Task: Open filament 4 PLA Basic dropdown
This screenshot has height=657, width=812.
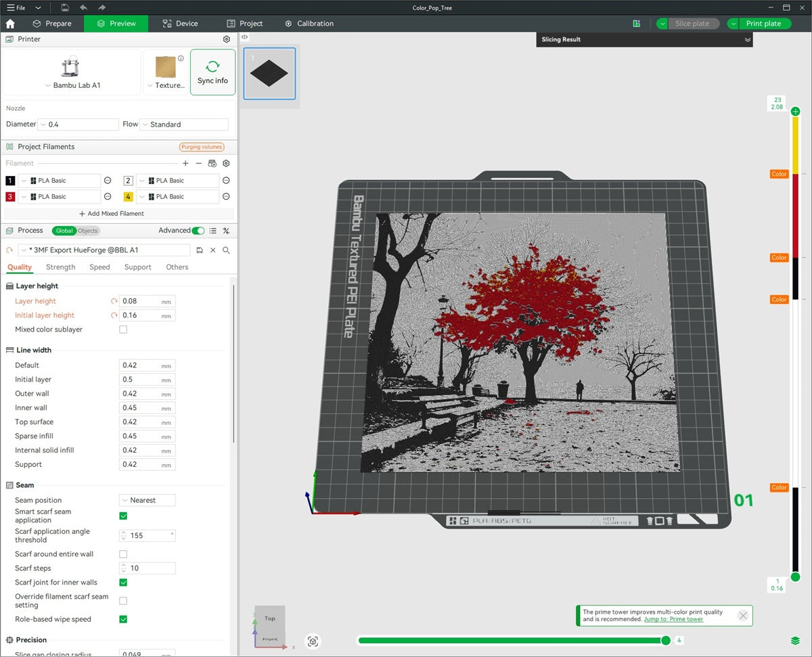Action: pyautogui.click(x=178, y=196)
